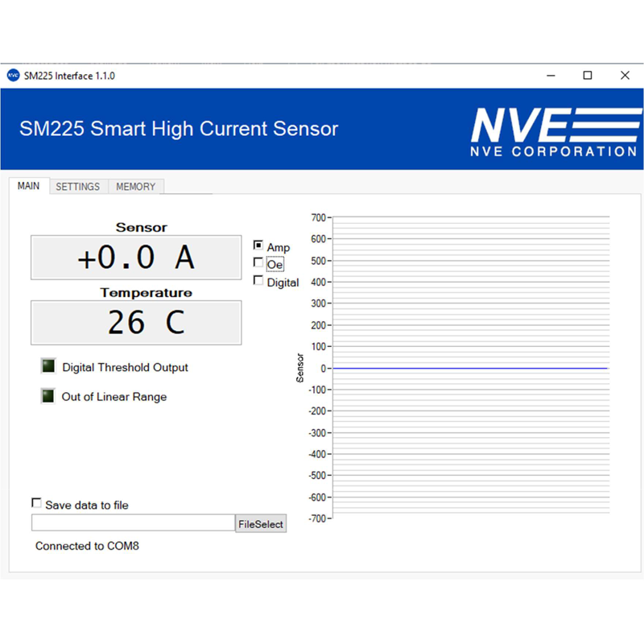Click the blue sensor trace line on chart
This screenshot has width=644, height=644.
tap(470, 369)
